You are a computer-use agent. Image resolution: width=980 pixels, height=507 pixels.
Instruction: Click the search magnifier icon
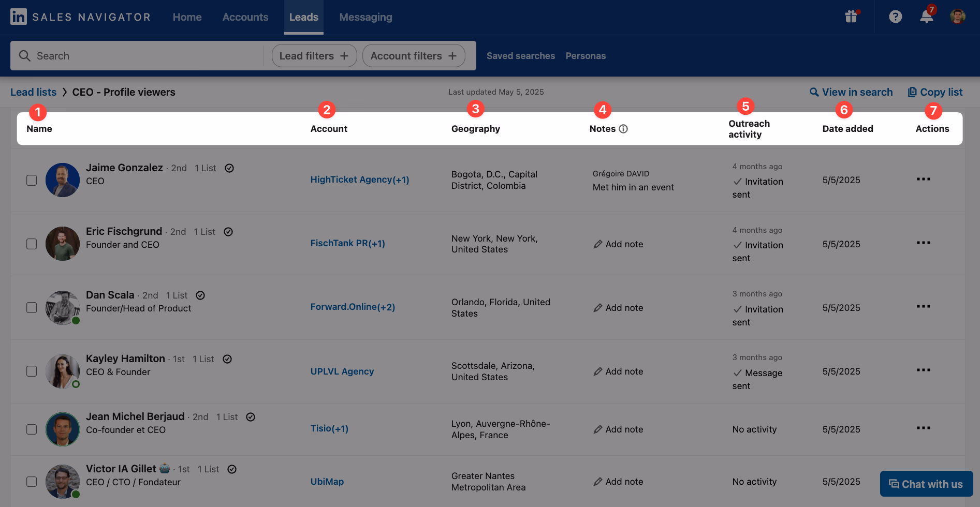tap(24, 55)
